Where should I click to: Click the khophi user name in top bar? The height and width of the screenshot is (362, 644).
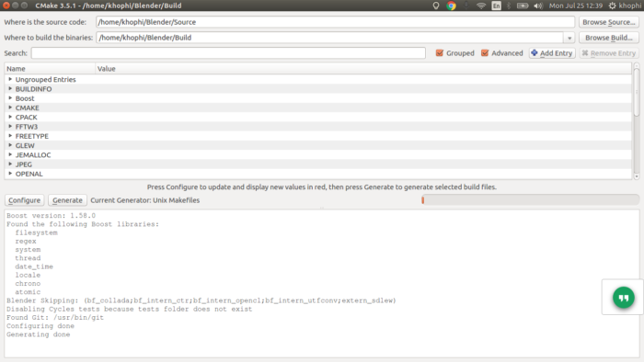coord(629,6)
